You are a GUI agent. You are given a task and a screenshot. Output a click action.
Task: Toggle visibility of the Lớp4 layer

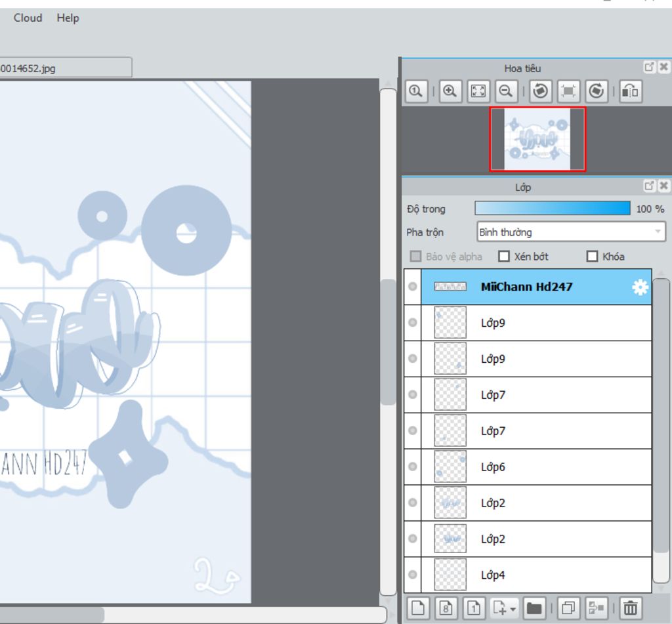412,575
